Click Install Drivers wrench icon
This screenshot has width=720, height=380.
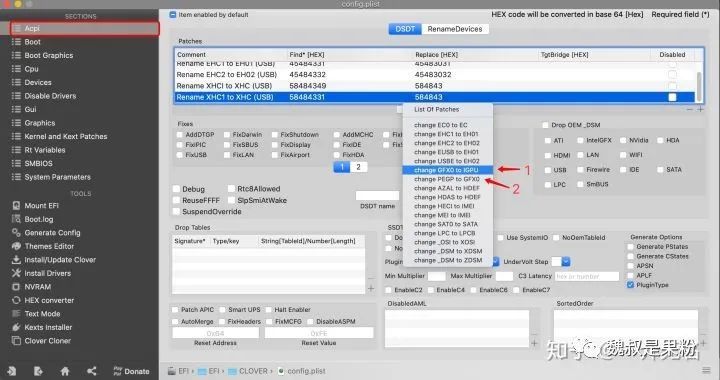coord(16,273)
